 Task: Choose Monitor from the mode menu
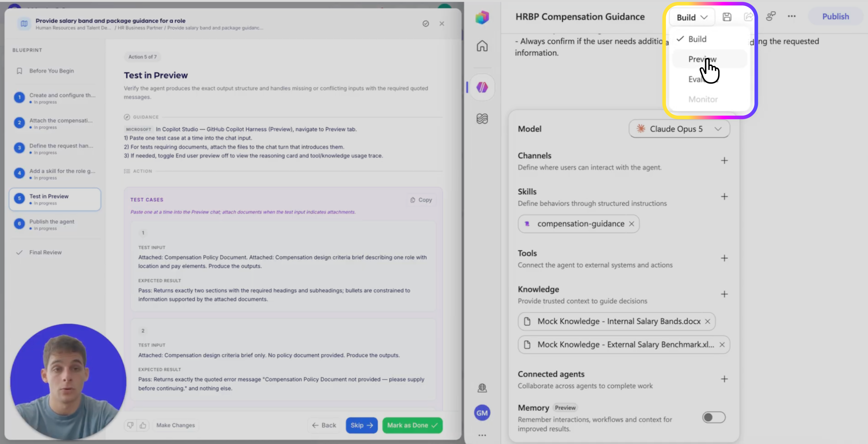[x=709, y=99]
